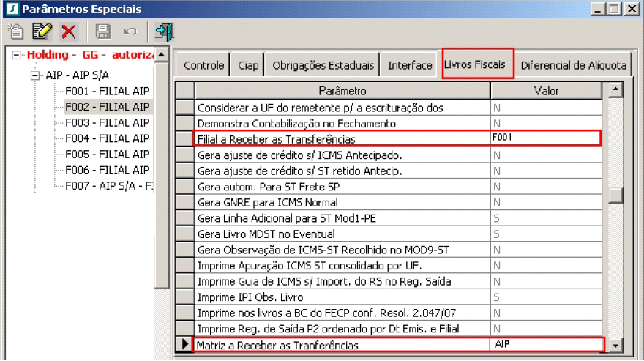Click value N of Gera GNRE row

point(546,202)
